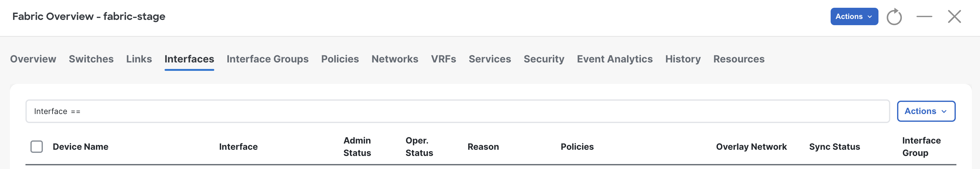The height and width of the screenshot is (169, 980).
Task: Toggle the select-all interfaces checkbox
Action: click(x=37, y=147)
